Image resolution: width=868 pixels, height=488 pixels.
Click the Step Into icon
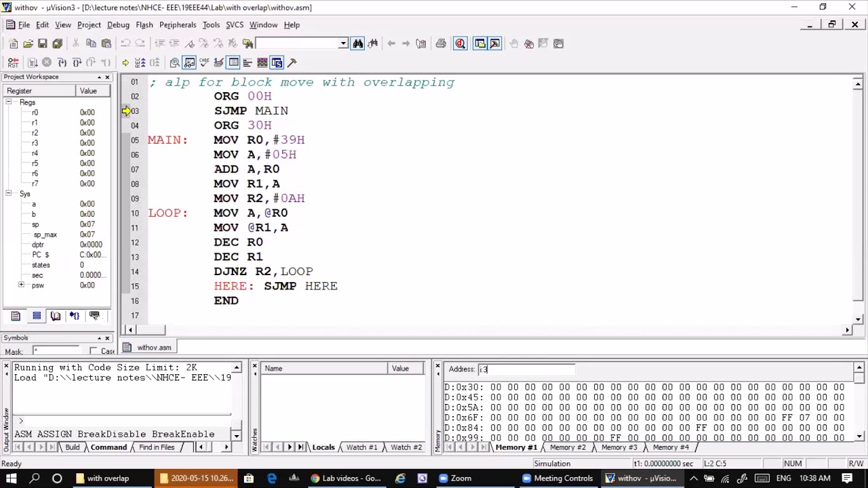pyautogui.click(x=62, y=63)
